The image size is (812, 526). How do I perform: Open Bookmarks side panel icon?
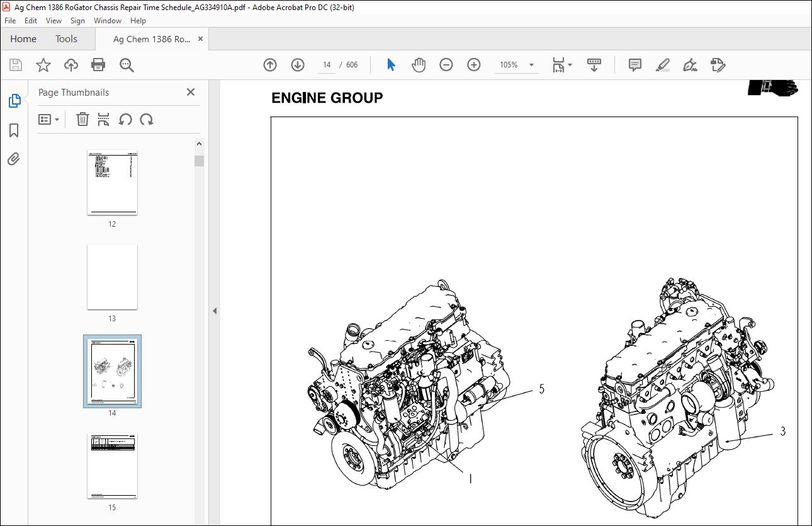tap(14, 130)
